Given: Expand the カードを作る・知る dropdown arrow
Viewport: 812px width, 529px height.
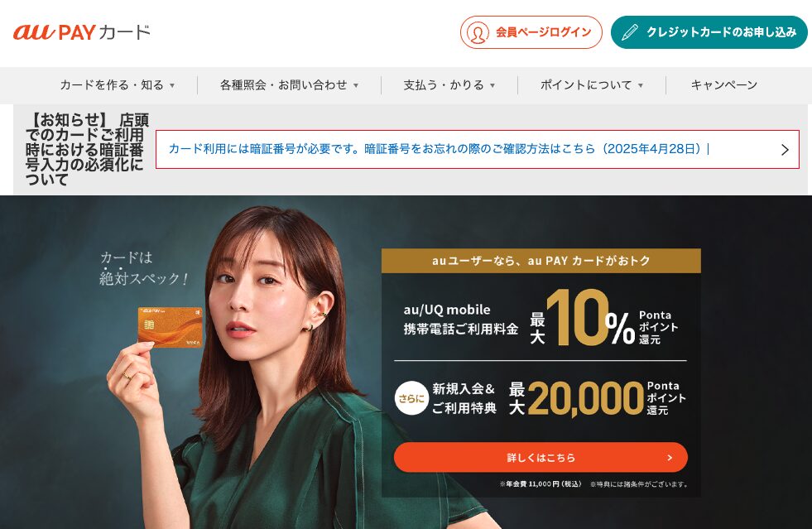Looking at the screenshot, I should pos(172,85).
